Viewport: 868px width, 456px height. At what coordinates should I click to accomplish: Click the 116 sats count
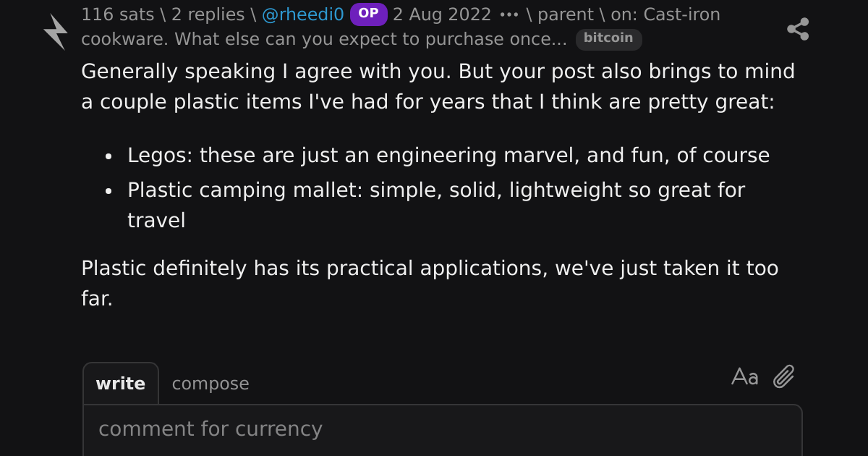(117, 14)
